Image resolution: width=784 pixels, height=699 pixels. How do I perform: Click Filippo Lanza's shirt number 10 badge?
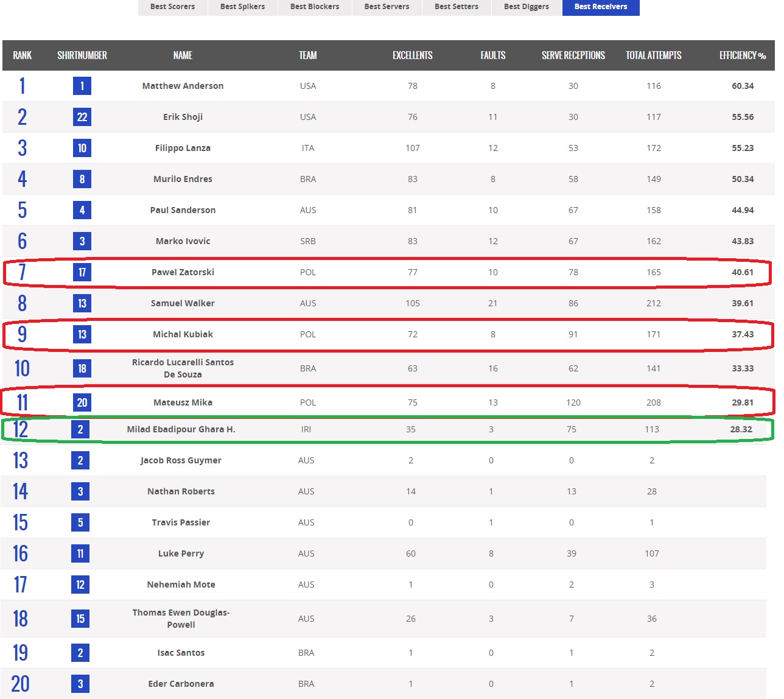coord(82,148)
